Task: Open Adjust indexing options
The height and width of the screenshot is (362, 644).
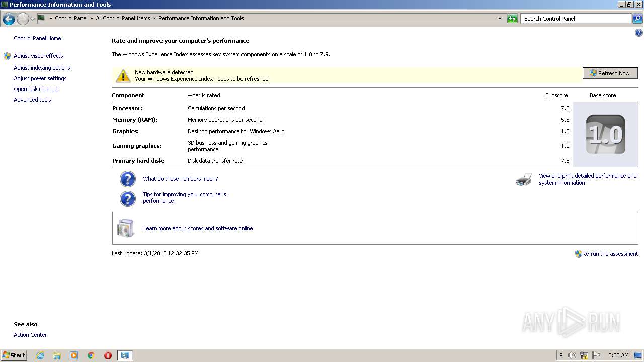Action: [42, 68]
